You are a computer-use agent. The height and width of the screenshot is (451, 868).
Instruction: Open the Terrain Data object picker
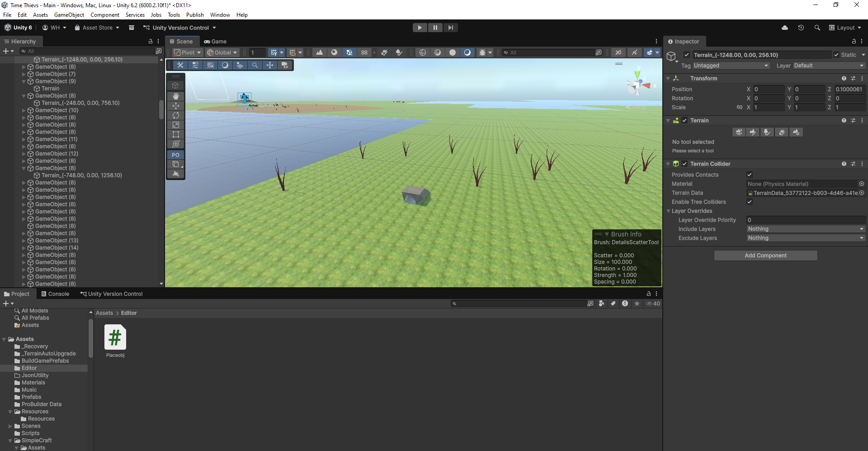[x=862, y=193]
